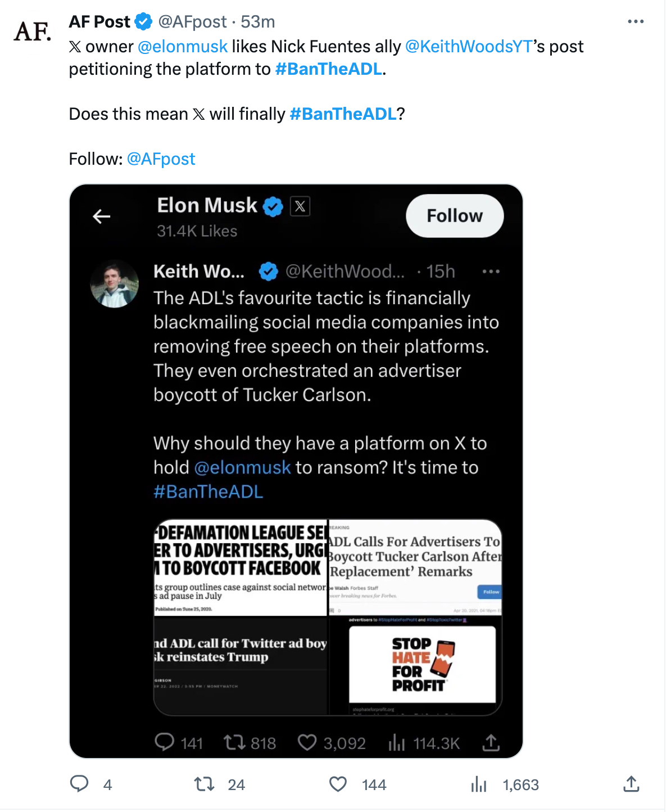Image resolution: width=671 pixels, height=812 pixels.
Task: Open the first #BanTheADL hashtag
Action: click(x=329, y=69)
